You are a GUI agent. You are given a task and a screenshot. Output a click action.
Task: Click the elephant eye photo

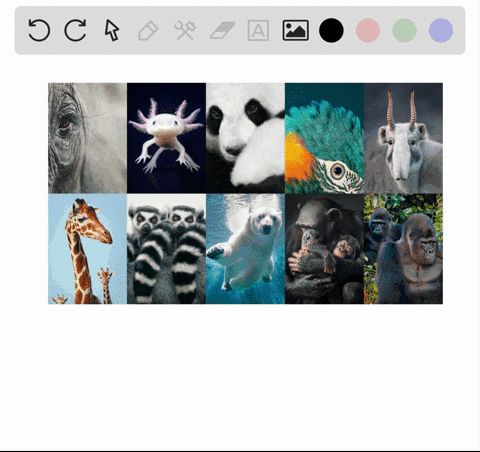click(x=87, y=138)
